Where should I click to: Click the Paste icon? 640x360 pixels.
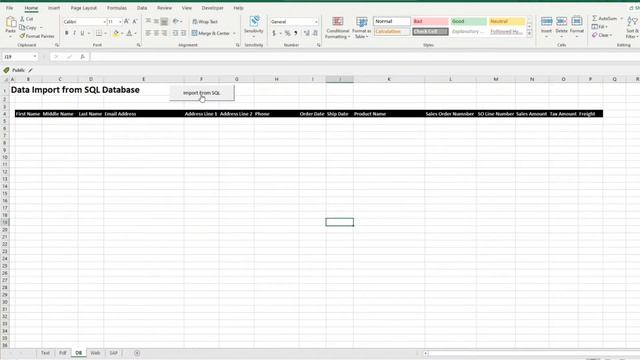11,22
